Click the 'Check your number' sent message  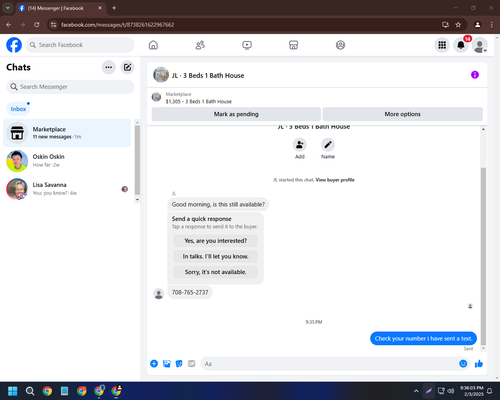point(423,338)
